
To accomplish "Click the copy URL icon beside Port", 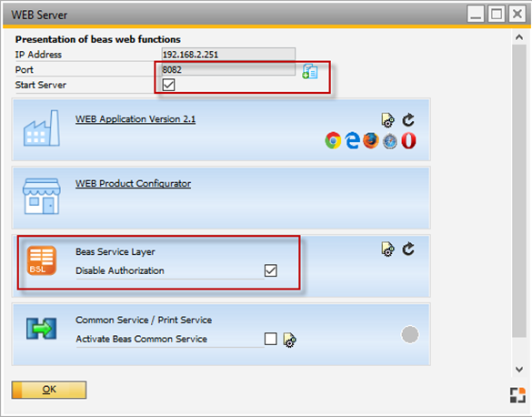I will tap(310, 71).
